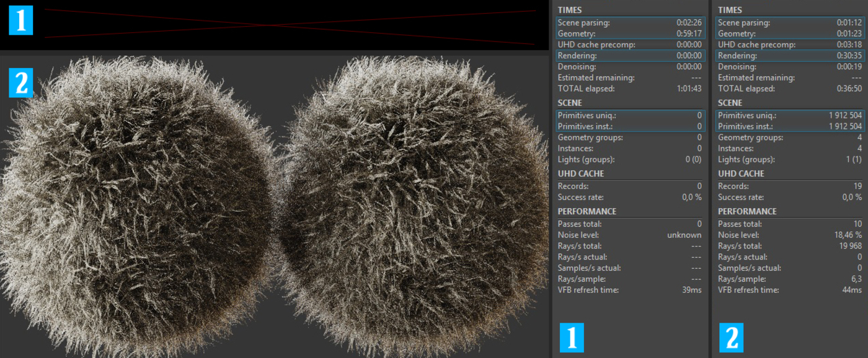Select the Passes total label beside 10

pyautogui.click(x=740, y=224)
